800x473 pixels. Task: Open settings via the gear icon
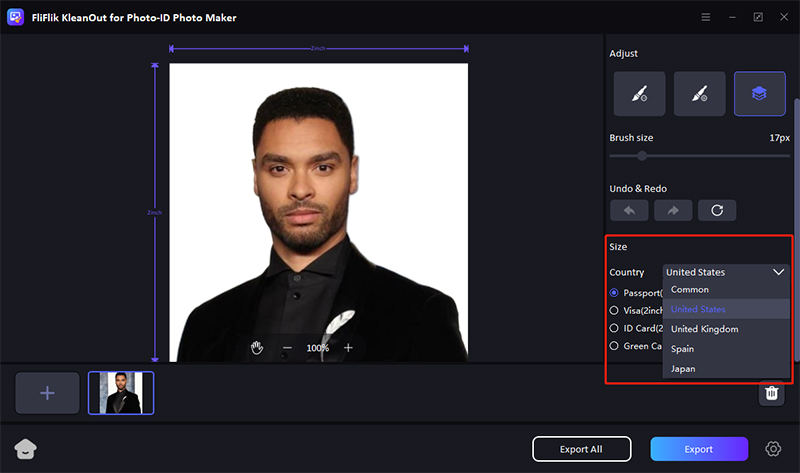click(x=773, y=449)
